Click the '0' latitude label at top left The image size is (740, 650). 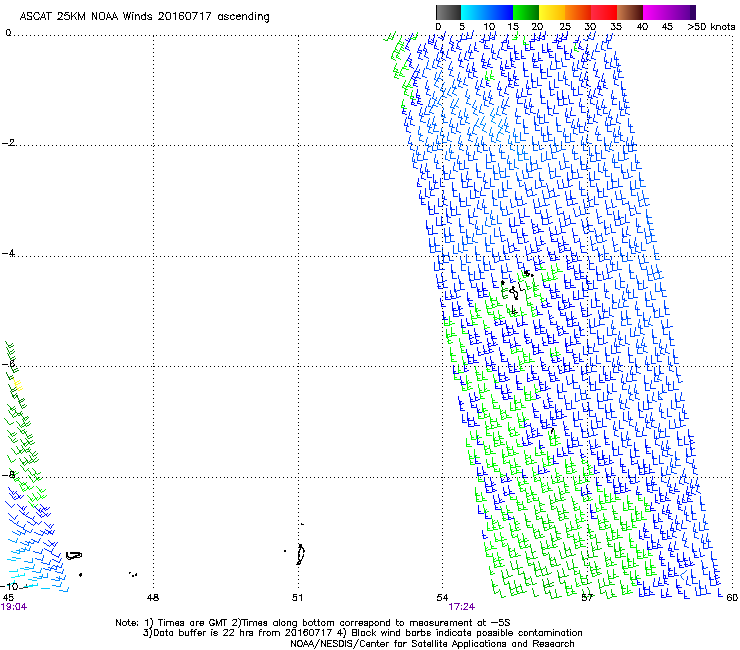coord(8,33)
